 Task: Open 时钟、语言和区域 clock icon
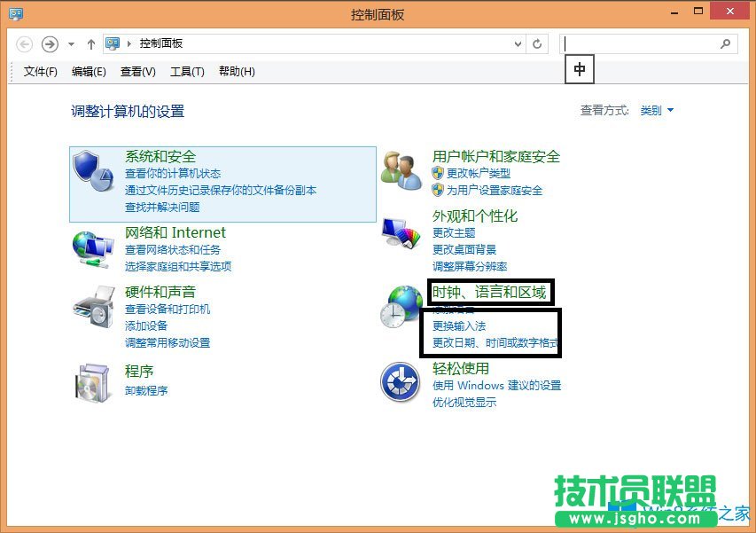tap(401, 306)
